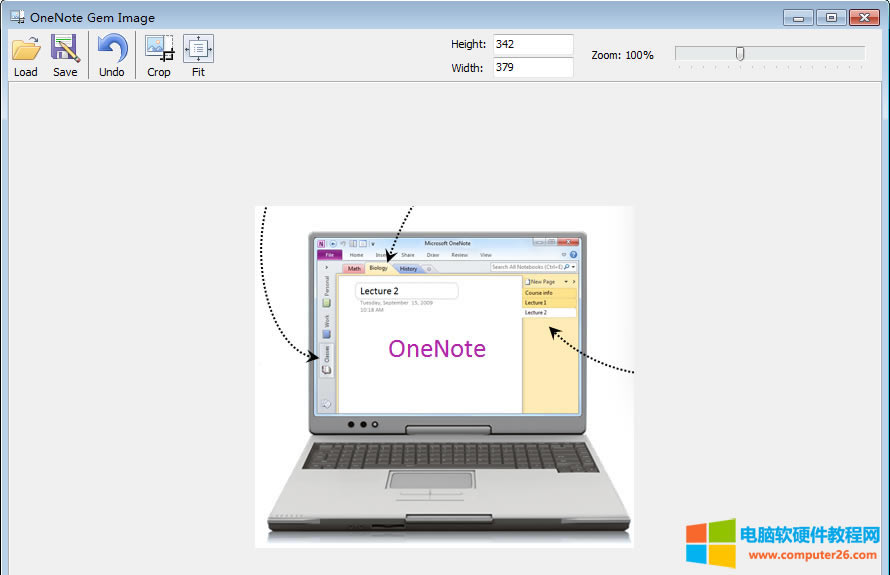
Task: Click the Work notebook icon in the picture
Action: pyautogui.click(x=326, y=335)
